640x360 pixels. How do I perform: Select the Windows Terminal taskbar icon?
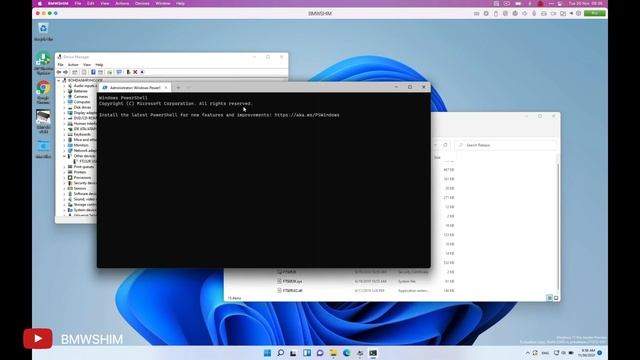pyautogui.click(x=373, y=353)
